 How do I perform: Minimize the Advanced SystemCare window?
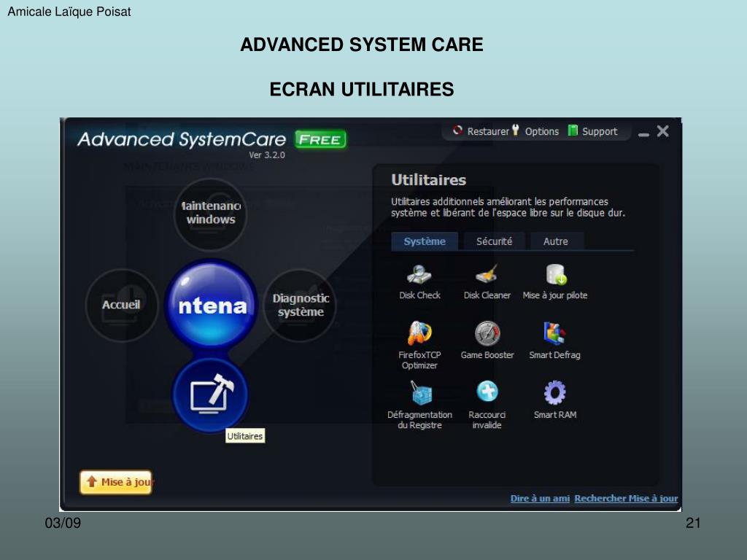point(643,133)
